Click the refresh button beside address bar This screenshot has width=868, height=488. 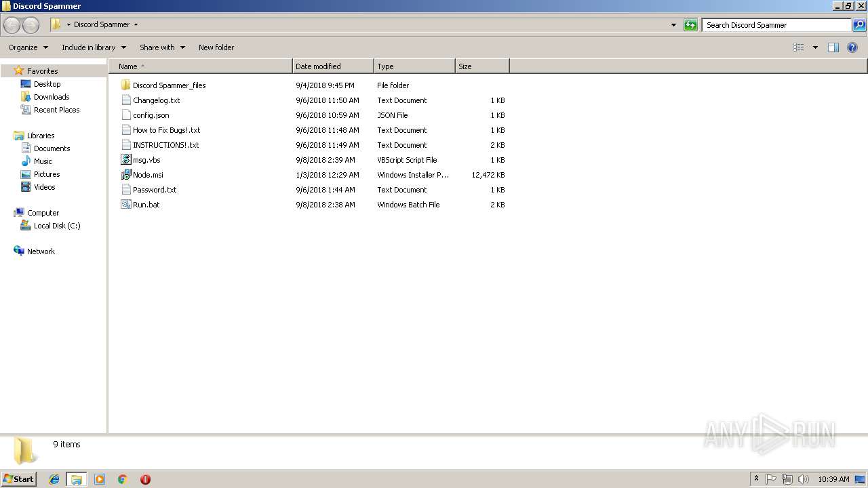[x=690, y=25]
